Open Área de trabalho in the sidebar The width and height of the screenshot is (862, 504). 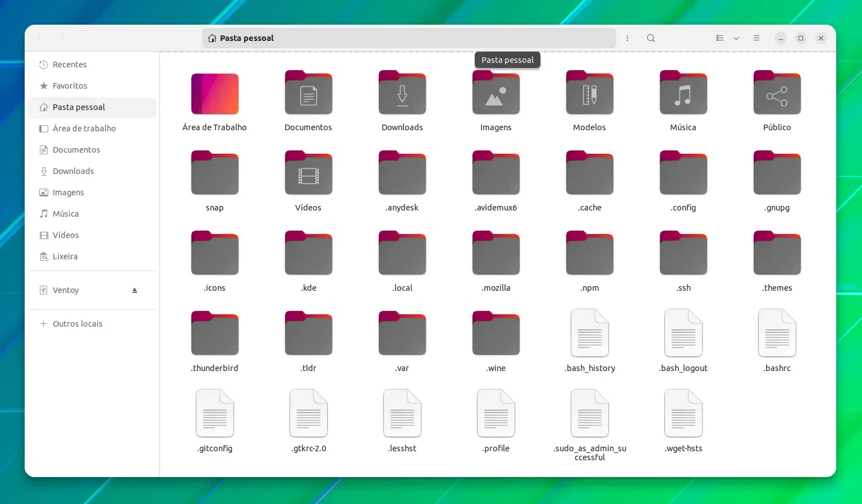tap(92, 129)
